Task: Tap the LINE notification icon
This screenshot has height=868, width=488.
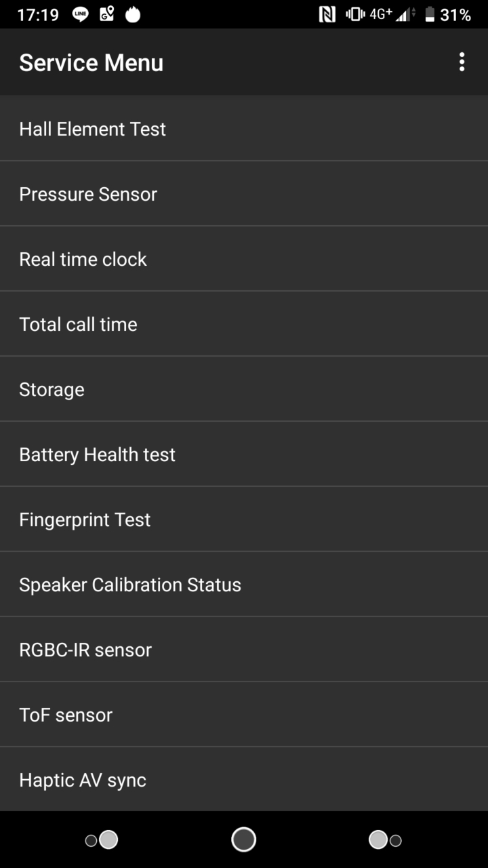Action: click(81, 14)
